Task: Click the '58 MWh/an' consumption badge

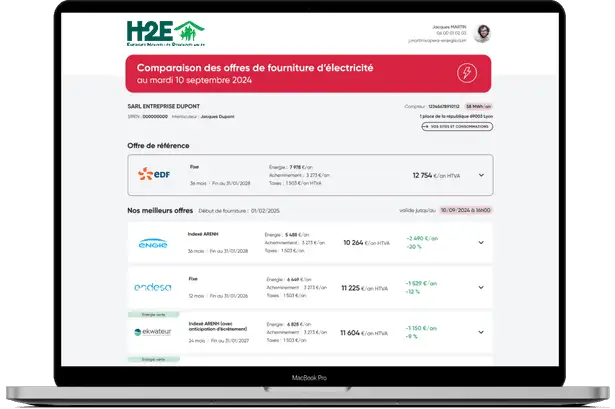Action: point(479,106)
